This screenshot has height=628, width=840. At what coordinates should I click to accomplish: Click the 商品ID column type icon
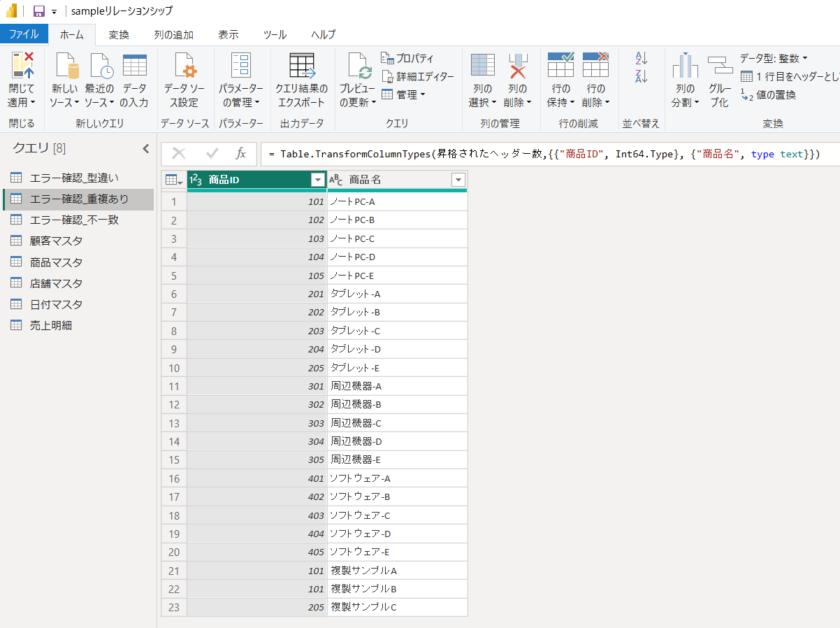tap(196, 180)
